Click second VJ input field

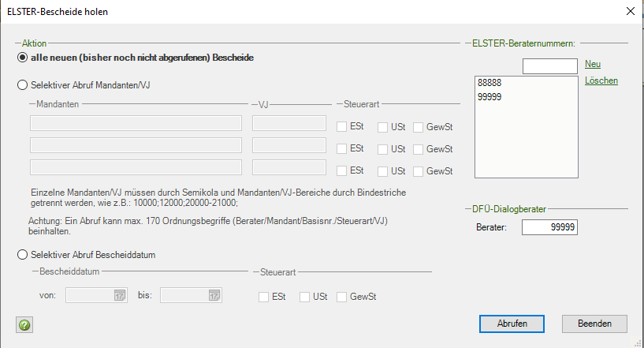tap(289, 145)
